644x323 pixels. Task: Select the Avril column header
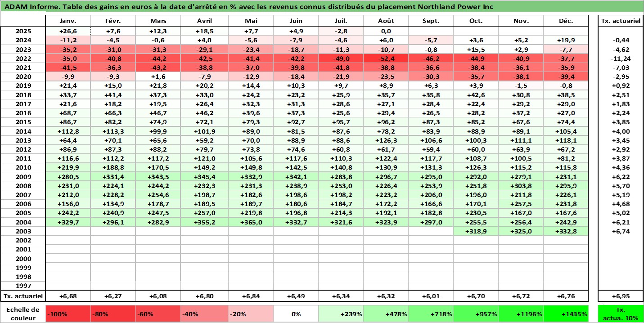click(x=205, y=21)
